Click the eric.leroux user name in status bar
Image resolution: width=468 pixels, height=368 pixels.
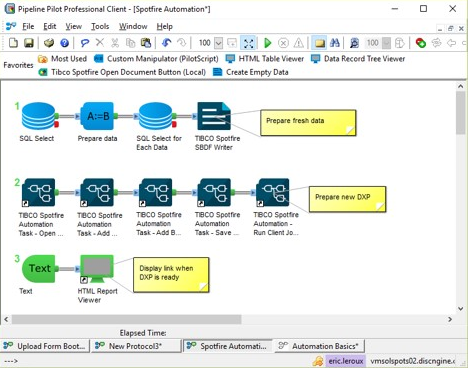346,361
